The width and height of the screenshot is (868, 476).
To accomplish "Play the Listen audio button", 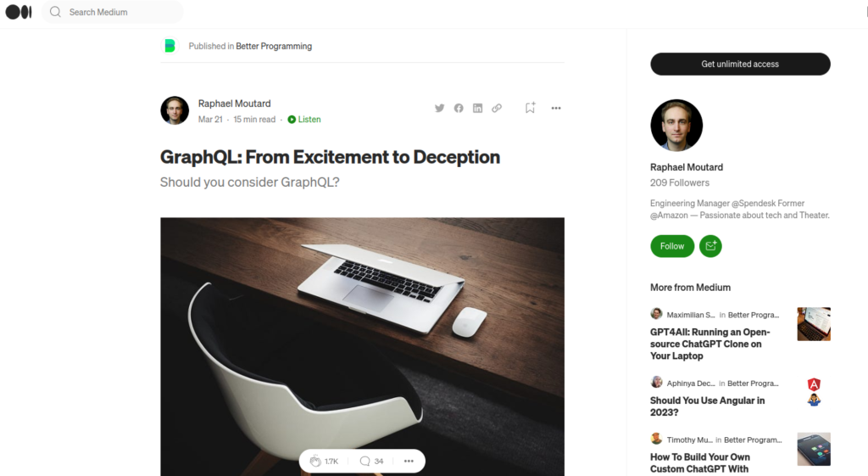I will point(304,119).
